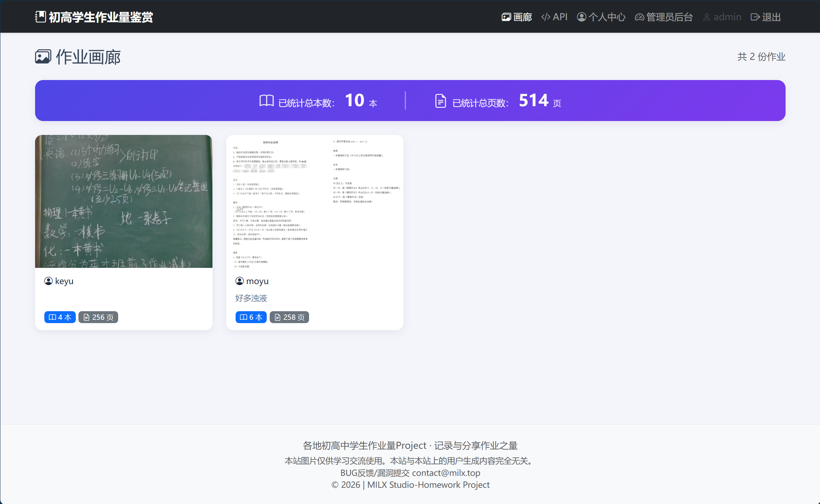
Task: Click the 作业画廊 heading image icon
Action: (43, 57)
